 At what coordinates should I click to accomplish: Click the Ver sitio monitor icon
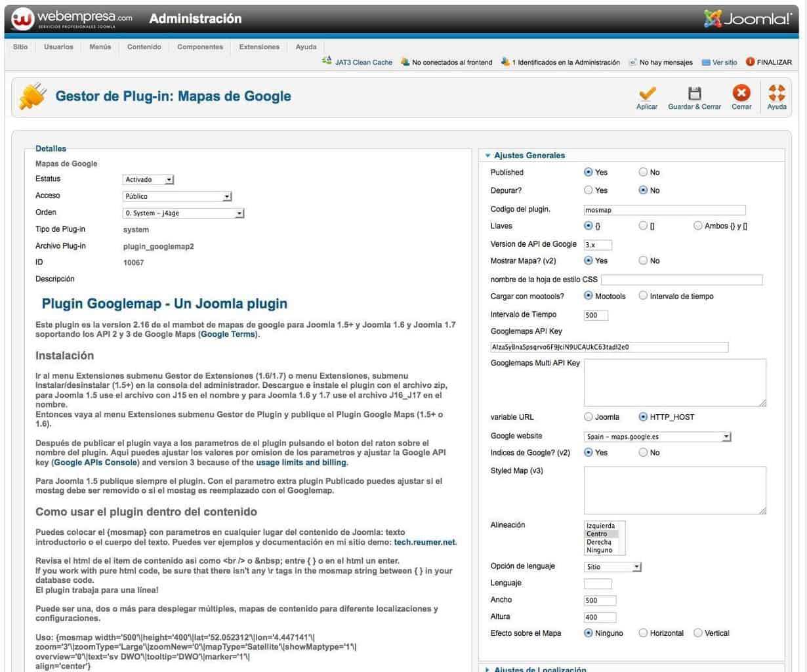[706, 62]
